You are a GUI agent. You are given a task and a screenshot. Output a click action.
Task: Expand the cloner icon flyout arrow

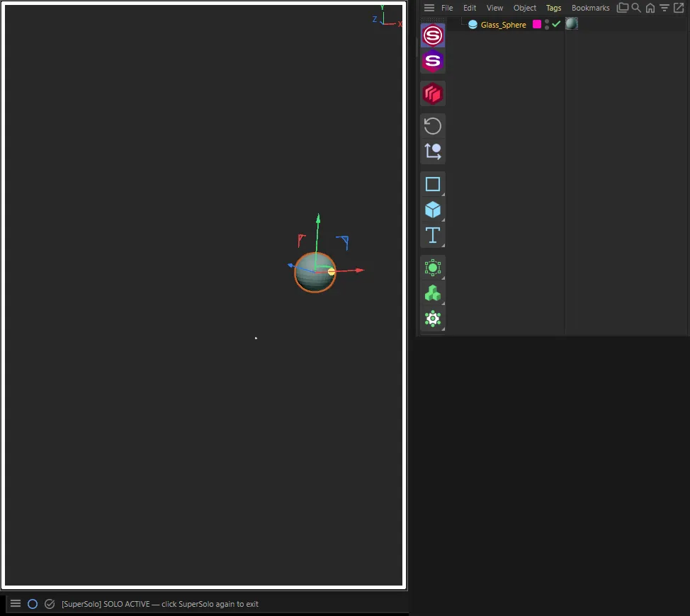[x=443, y=303]
